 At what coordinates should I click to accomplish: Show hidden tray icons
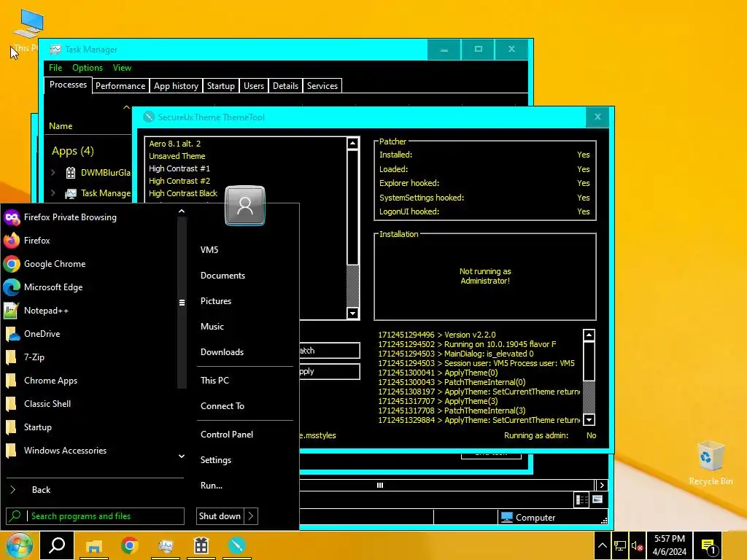602,545
